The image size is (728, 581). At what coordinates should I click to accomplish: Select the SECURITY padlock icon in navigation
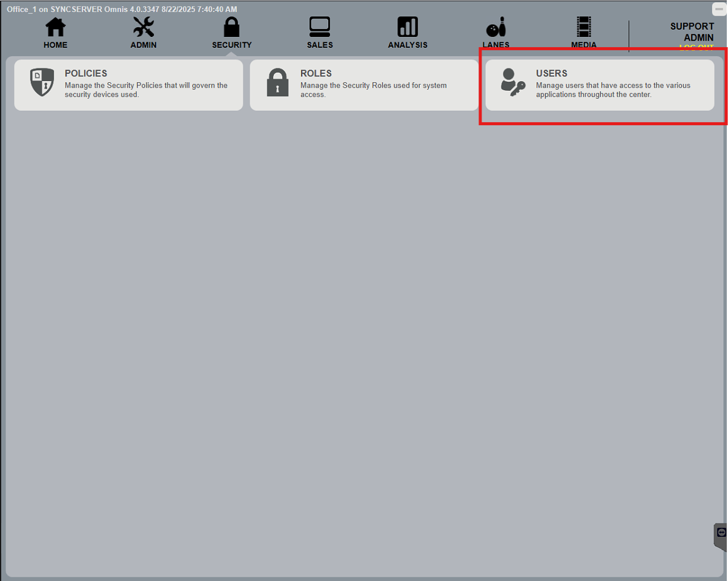coord(231,27)
